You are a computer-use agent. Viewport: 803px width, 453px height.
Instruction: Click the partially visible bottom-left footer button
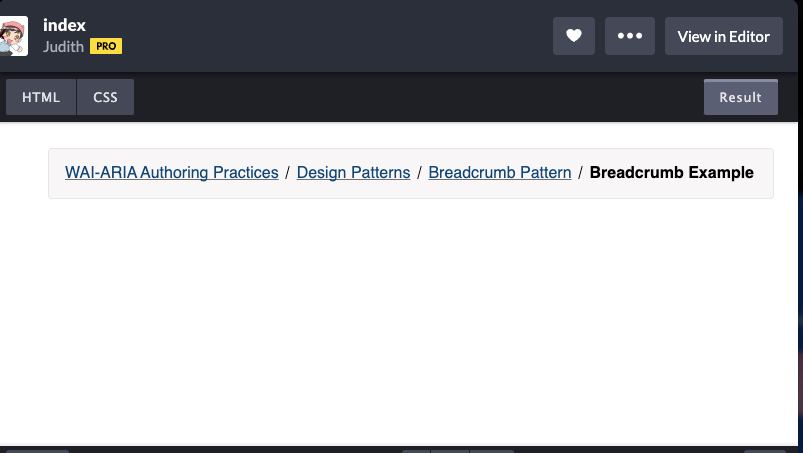(37, 451)
